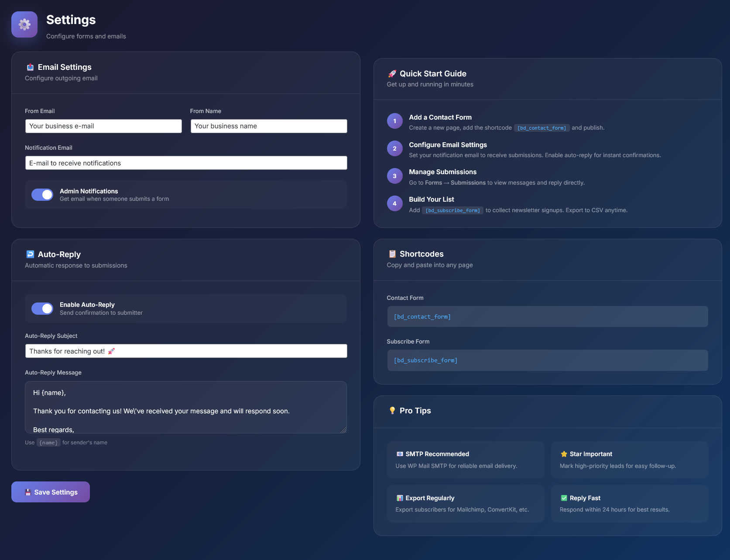Click the Pro Tips lightbulb icon
The height and width of the screenshot is (560, 730).
[x=392, y=411]
